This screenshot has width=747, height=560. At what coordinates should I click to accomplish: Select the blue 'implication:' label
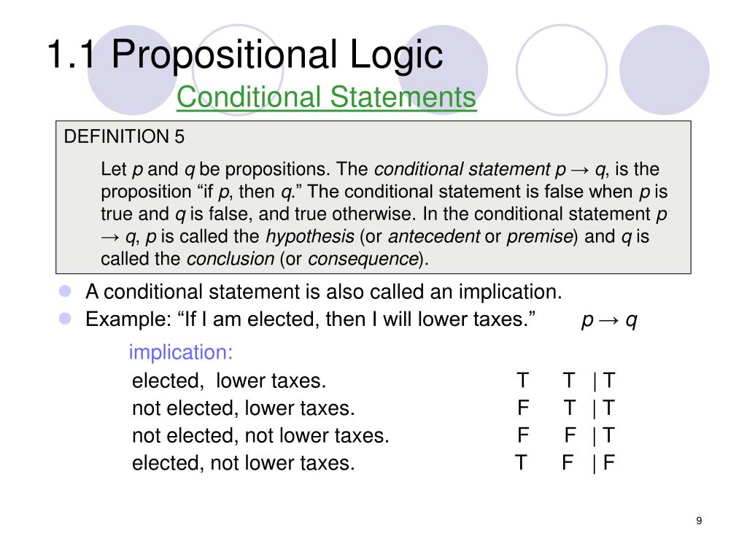[181, 352]
